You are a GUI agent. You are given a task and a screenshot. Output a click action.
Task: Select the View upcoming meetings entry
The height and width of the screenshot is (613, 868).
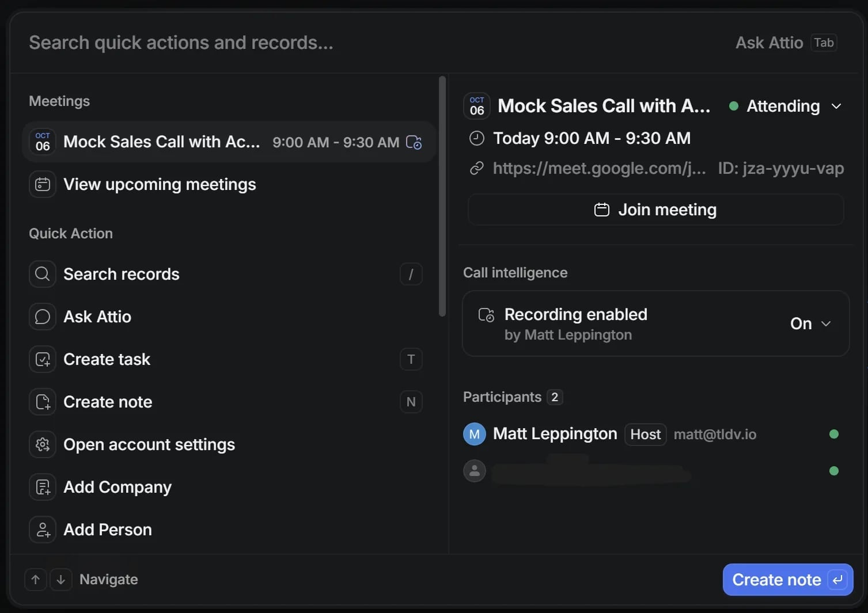[229, 184]
